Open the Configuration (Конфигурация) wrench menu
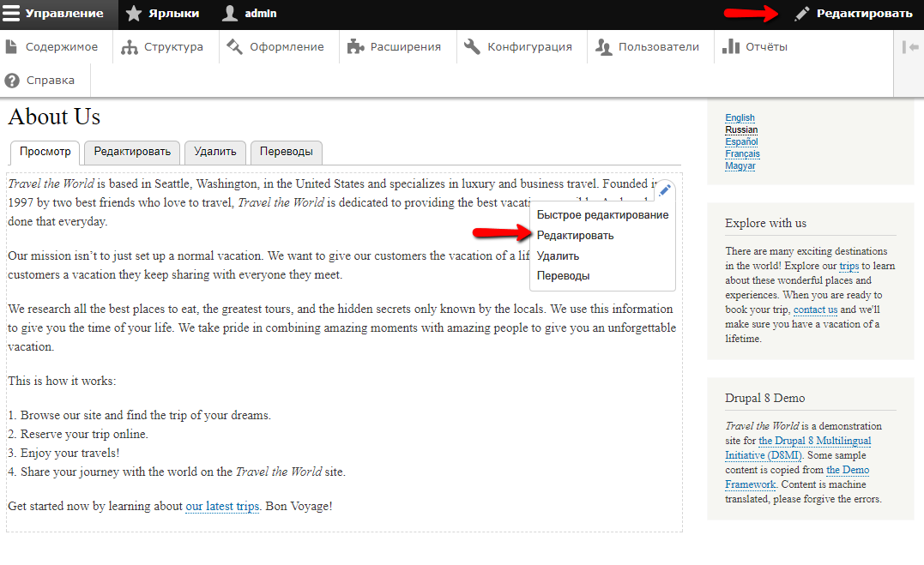This screenshot has width=924, height=565. (518, 47)
